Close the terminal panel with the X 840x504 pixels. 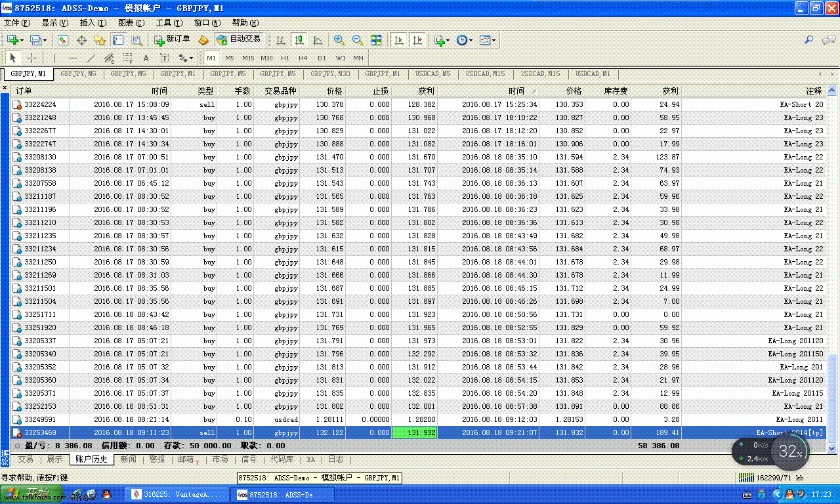[5, 88]
